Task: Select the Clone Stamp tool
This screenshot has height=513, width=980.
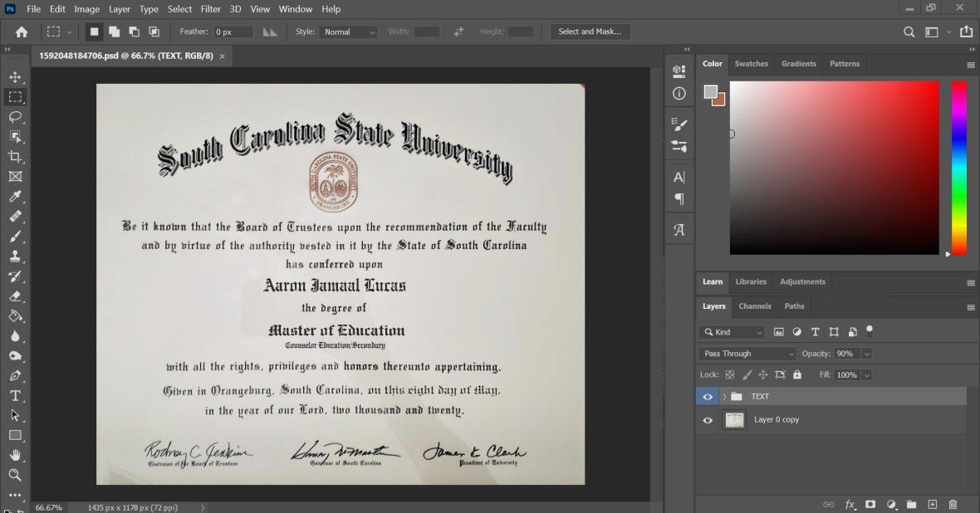Action: tap(15, 256)
